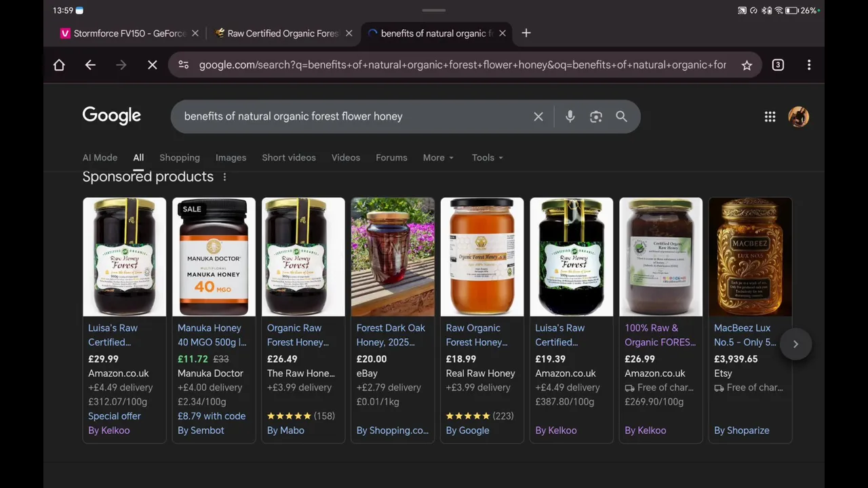Viewport: 868px width, 488px height.
Task: Open Sponsored products options menu
Action: [x=224, y=177]
